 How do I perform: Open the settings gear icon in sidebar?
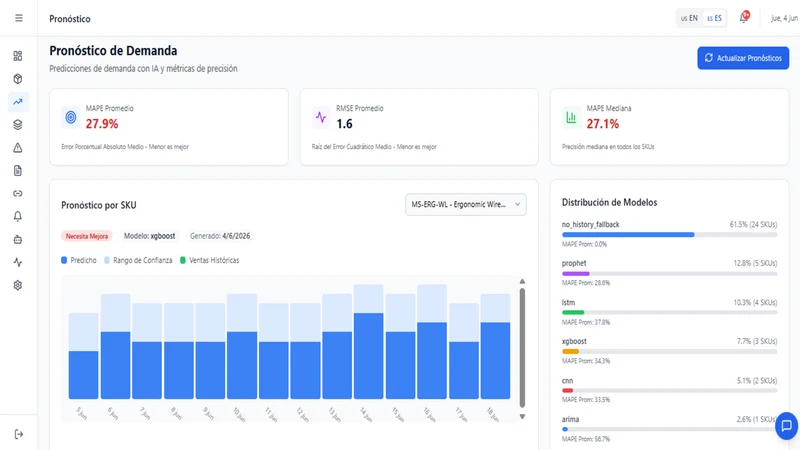[18, 286]
